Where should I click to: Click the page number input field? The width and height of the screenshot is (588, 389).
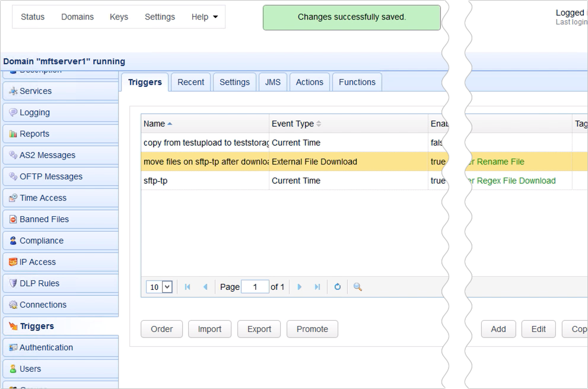255,287
